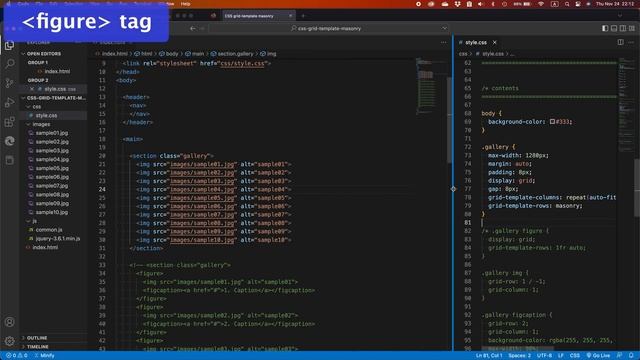Open the command center dropdown chevron

coord(444,28)
